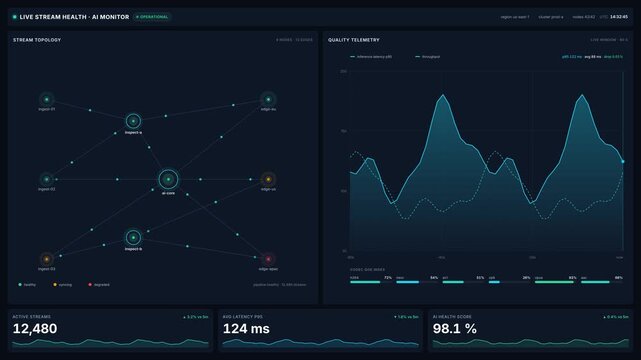Click the degraded legend dot
This screenshot has width=641, height=360.
(90, 284)
